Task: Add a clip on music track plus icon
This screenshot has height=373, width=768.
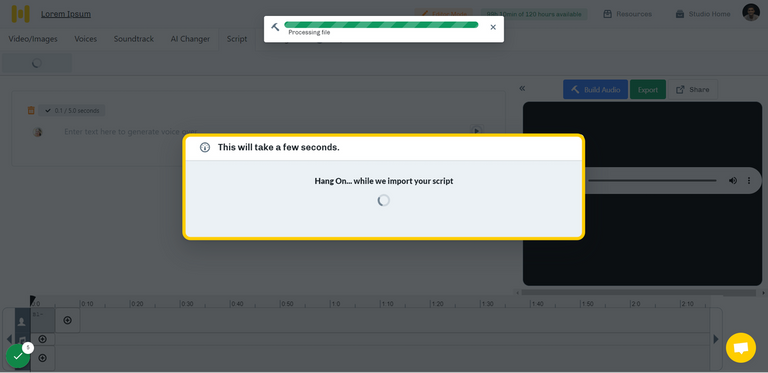Action: point(43,339)
